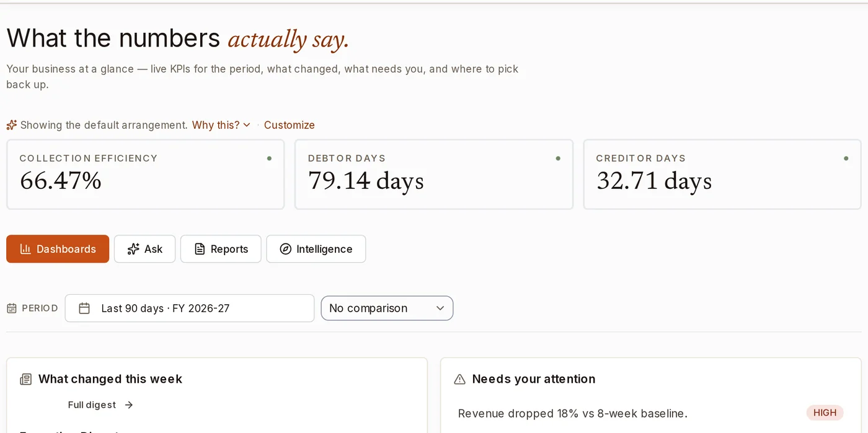Image resolution: width=868 pixels, height=433 pixels.
Task: Click the 'No comparison' dropdown chevron
Action: pos(440,308)
